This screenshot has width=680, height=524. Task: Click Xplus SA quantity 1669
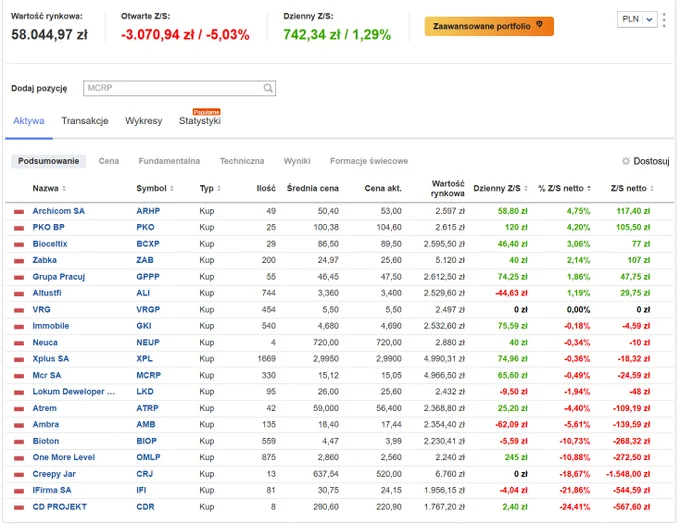pyautogui.click(x=267, y=359)
